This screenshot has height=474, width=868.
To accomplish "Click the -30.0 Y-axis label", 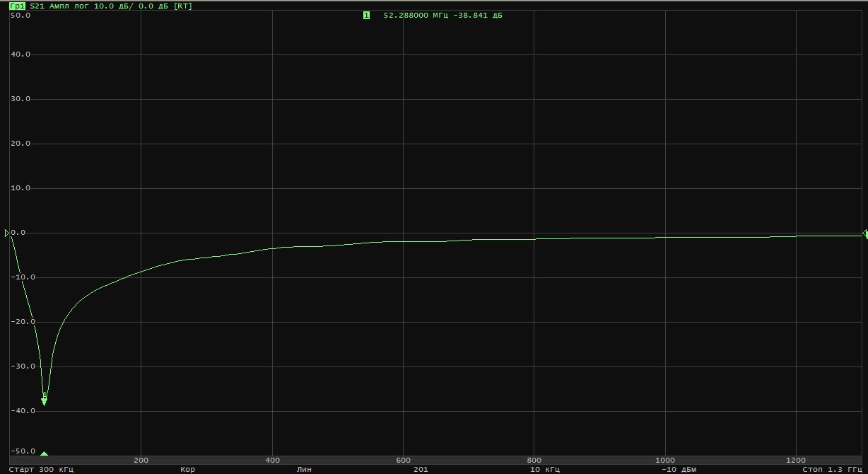I will [x=22, y=366].
